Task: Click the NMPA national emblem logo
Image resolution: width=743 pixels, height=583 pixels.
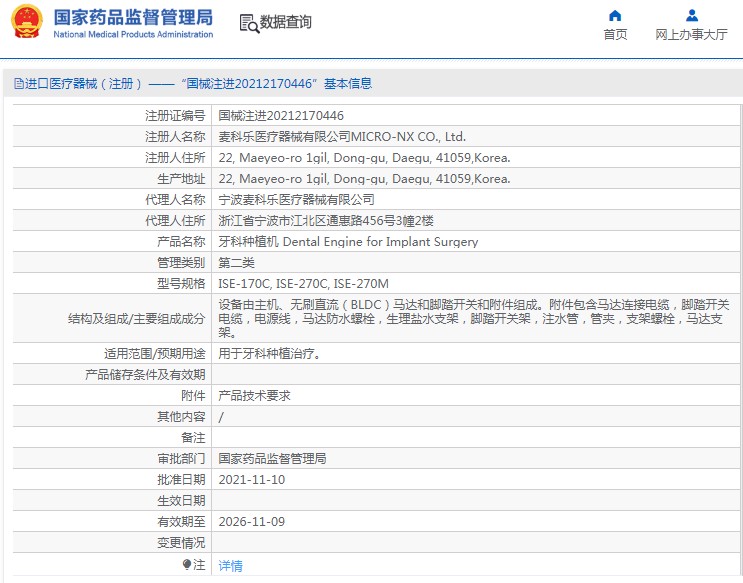Action: click(x=27, y=21)
